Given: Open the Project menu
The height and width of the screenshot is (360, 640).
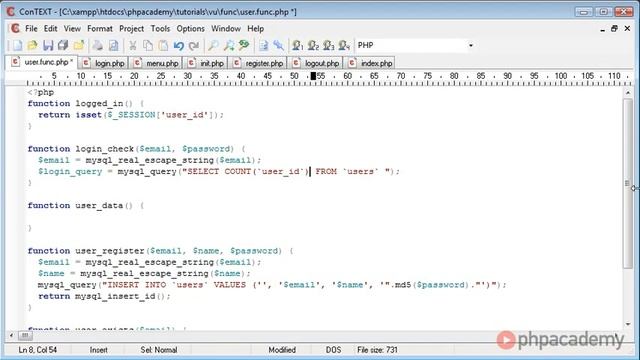Looking at the screenshot, I should coord(131,29).
